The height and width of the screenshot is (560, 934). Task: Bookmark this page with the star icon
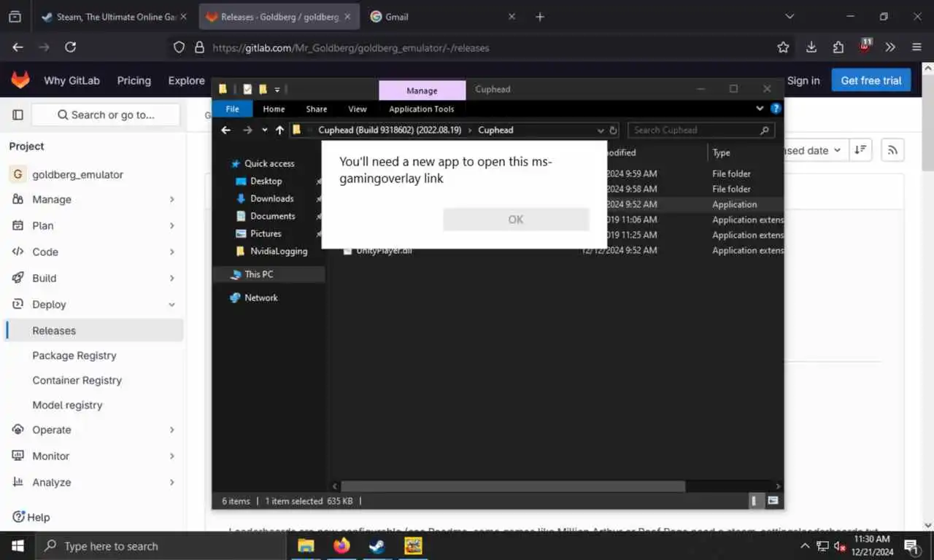[x=783, y=47]
